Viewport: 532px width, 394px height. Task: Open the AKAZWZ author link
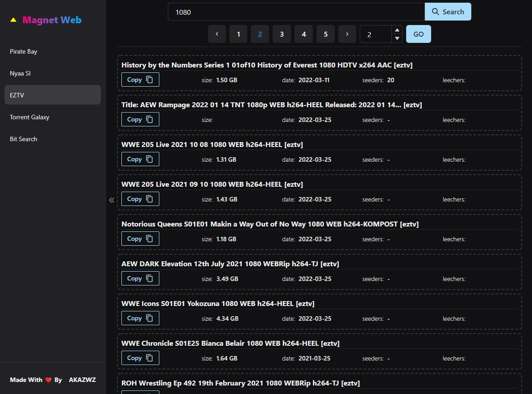pos(83,380)
